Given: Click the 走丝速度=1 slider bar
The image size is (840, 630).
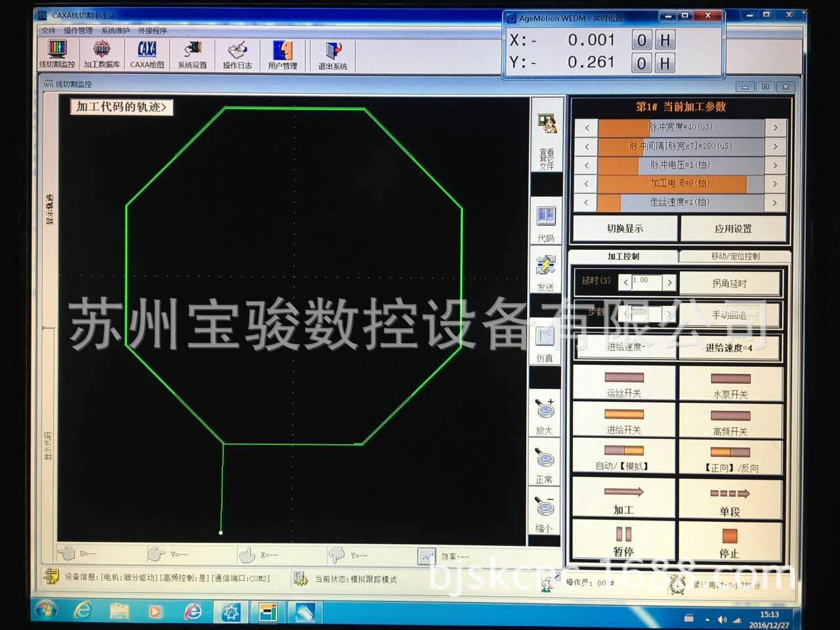Looking at the screenshot, I should tap(681, 203).
